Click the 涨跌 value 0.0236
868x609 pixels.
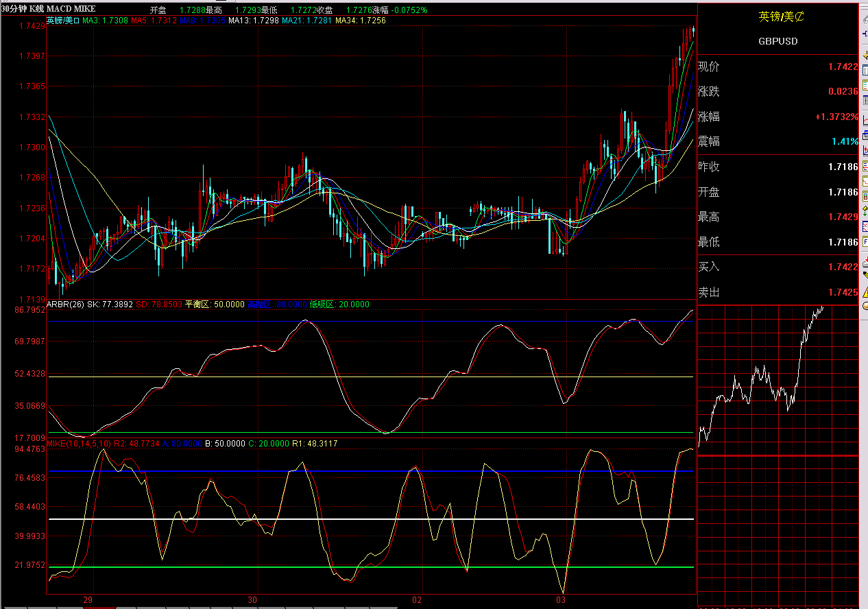point(843,91)
